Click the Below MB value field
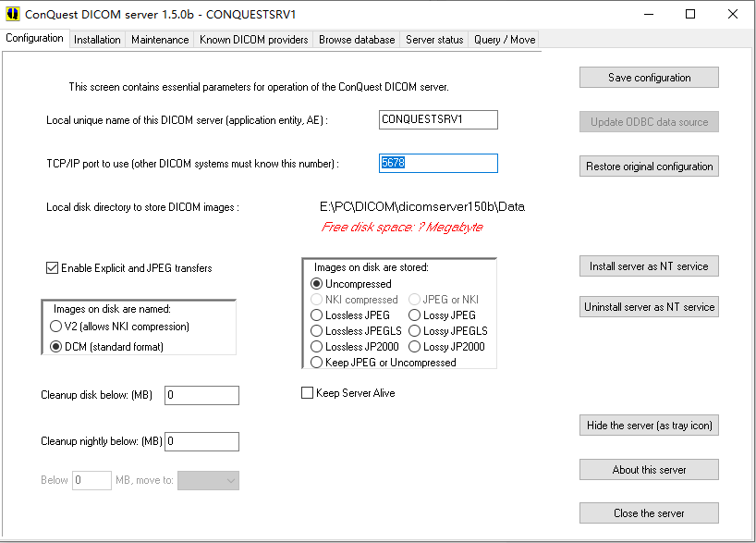Image resolution: width=756 pixels, height=543 pixels. tap(91, 481)
